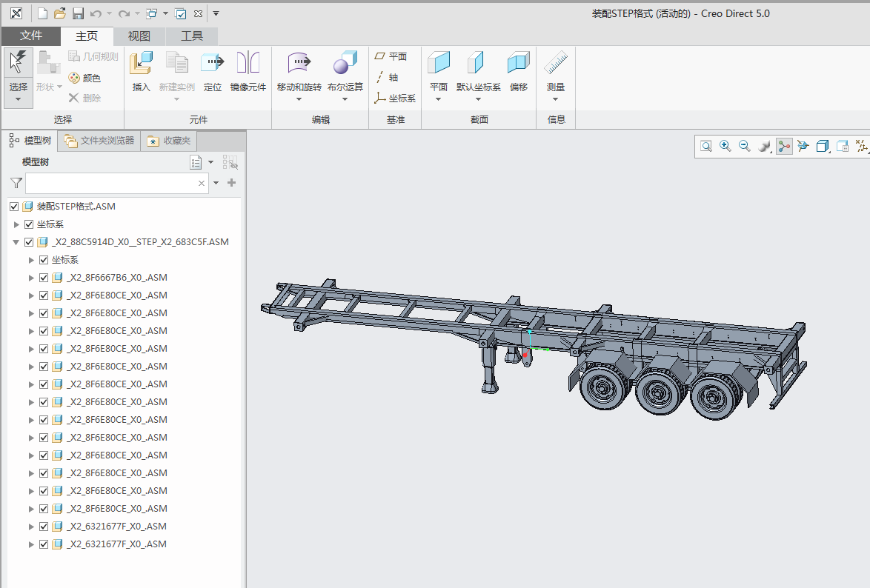The height and width of the screenshot is (588, 870).
Task: Choose the 镜像元件 mirror component icon
Action: (248, 63)
